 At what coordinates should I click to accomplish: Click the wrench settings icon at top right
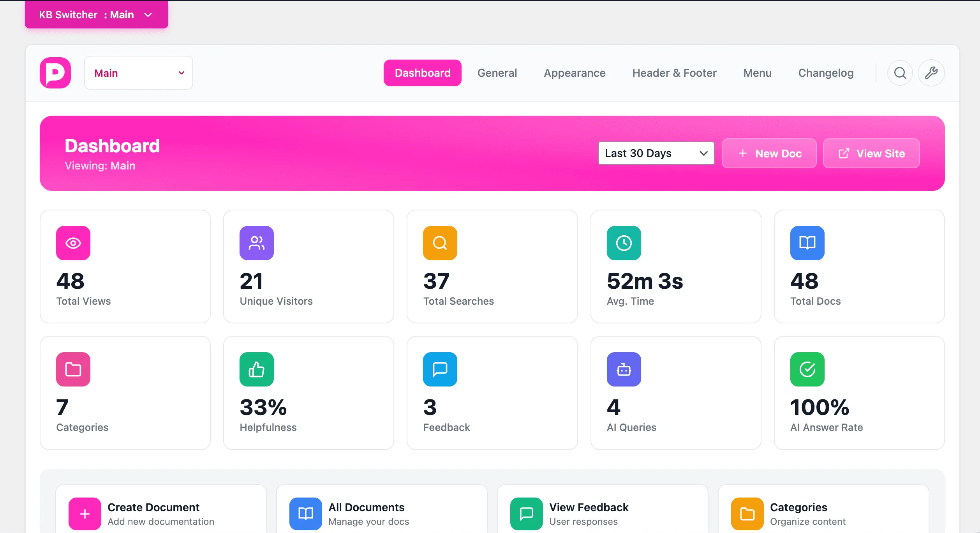(931, 72)
